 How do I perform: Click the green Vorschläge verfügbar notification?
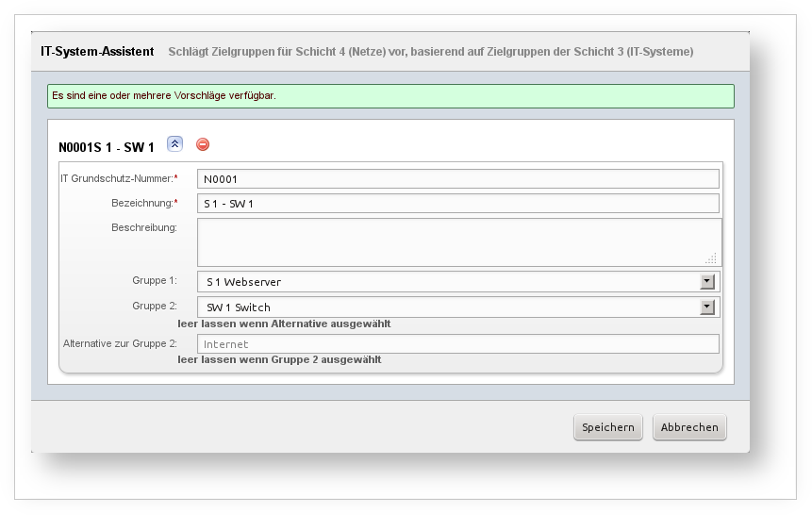(x=390, y=96)
